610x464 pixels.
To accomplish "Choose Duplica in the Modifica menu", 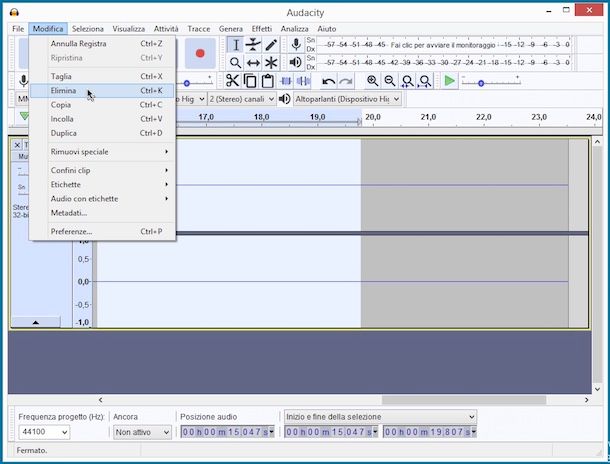I will coord(102,133).
